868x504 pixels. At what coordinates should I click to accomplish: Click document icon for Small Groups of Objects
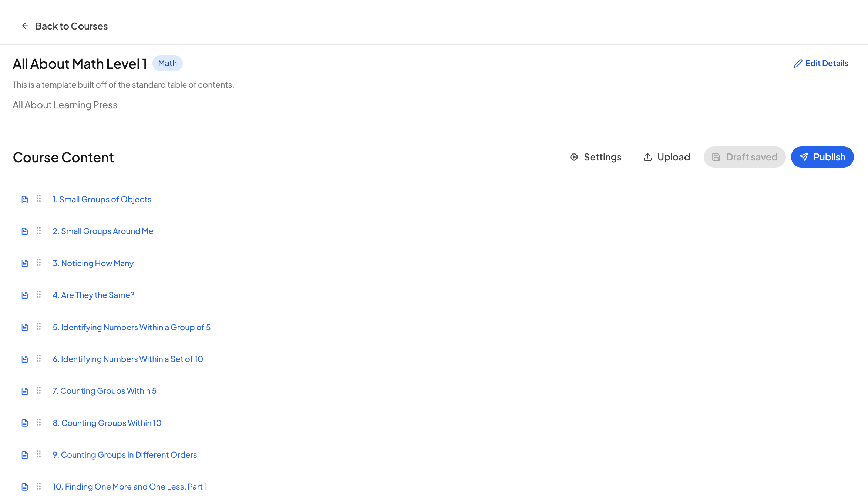(x=25, y=200)
